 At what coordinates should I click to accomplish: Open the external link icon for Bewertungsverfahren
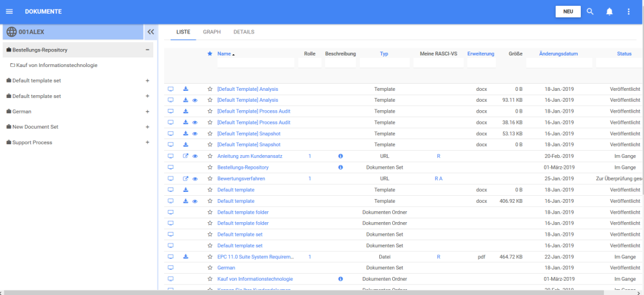(x=185, y=178)
